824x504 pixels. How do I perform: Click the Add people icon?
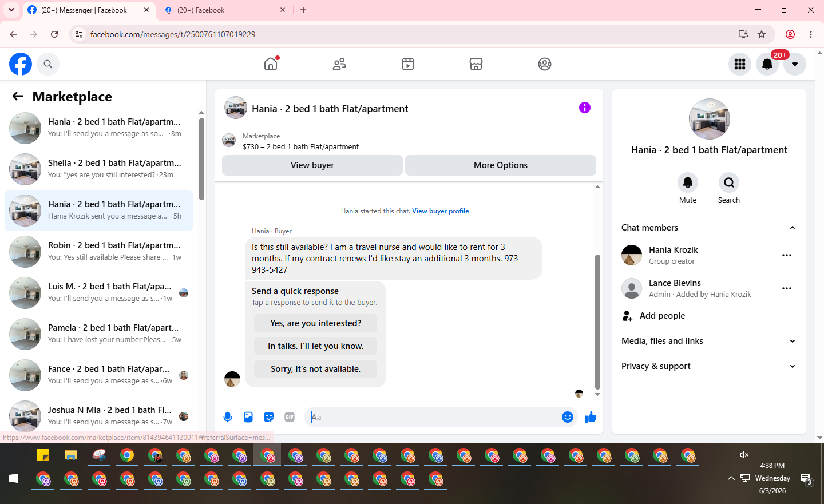(x=628, y=316)
